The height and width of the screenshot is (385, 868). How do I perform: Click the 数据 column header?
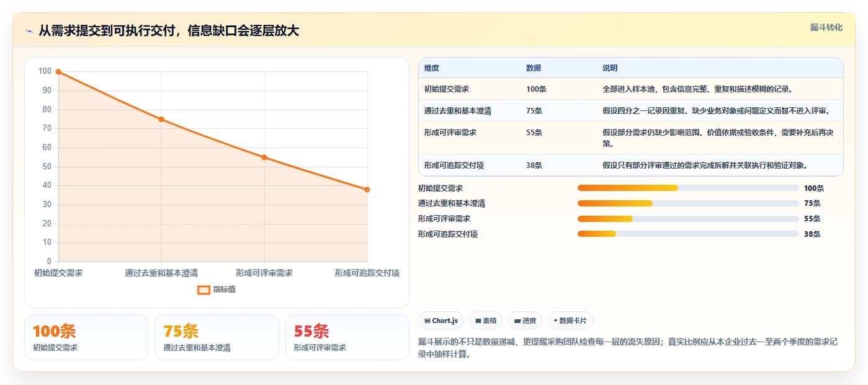point(534,68)
